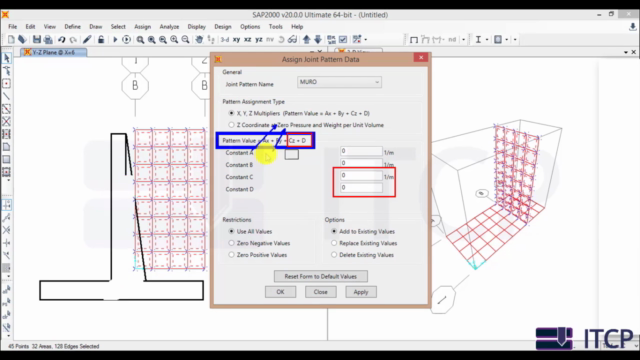This screenshot has width=640, height=360.
Task: Open the Help menu
Action: [x=297, y=27]
